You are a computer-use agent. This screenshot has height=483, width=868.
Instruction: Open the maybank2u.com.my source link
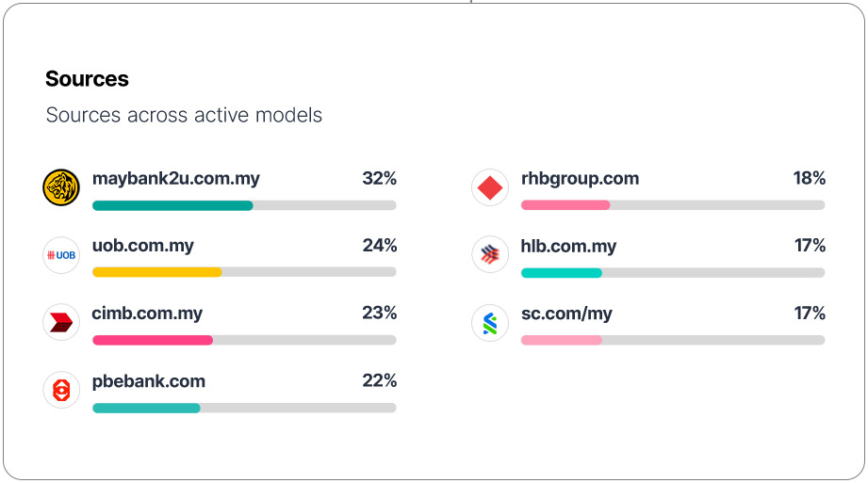(x=176, y=179)
